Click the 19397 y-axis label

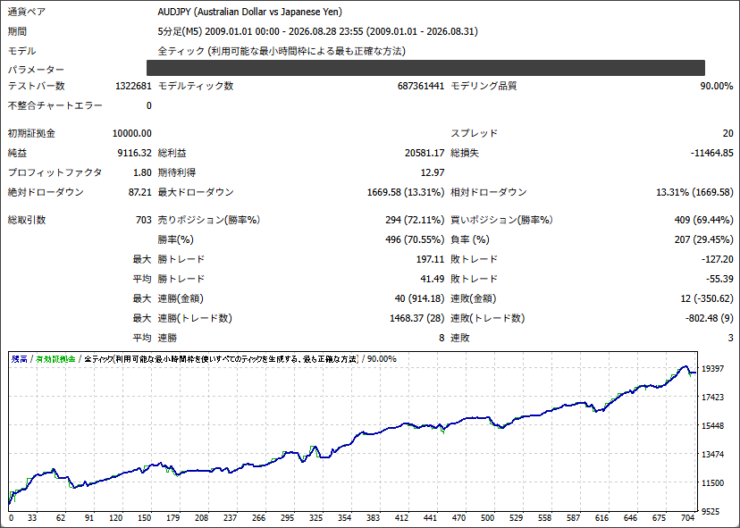pyautogui.click(x=713, y=369)
